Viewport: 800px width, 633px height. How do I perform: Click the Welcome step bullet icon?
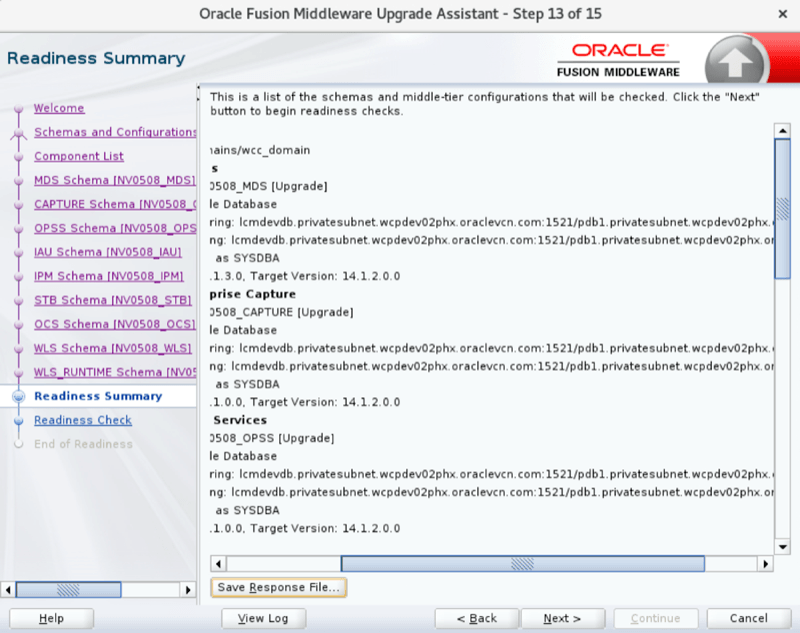coord(18,109)
